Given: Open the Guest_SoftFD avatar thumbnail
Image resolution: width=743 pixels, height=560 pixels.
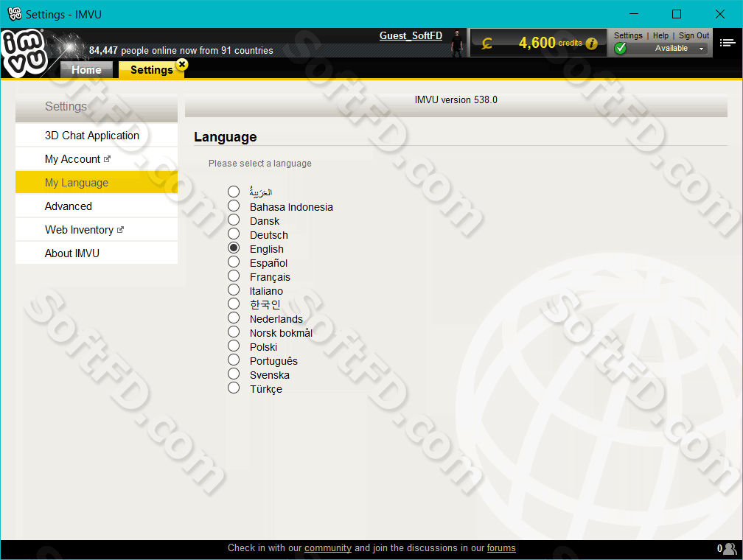Looking at the screenshot, I should [457, 43].
